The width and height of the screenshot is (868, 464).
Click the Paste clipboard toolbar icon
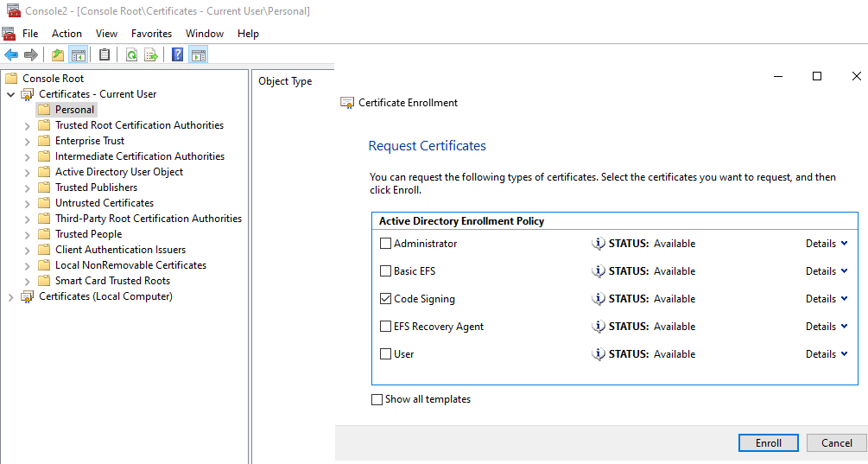[104, 54]
